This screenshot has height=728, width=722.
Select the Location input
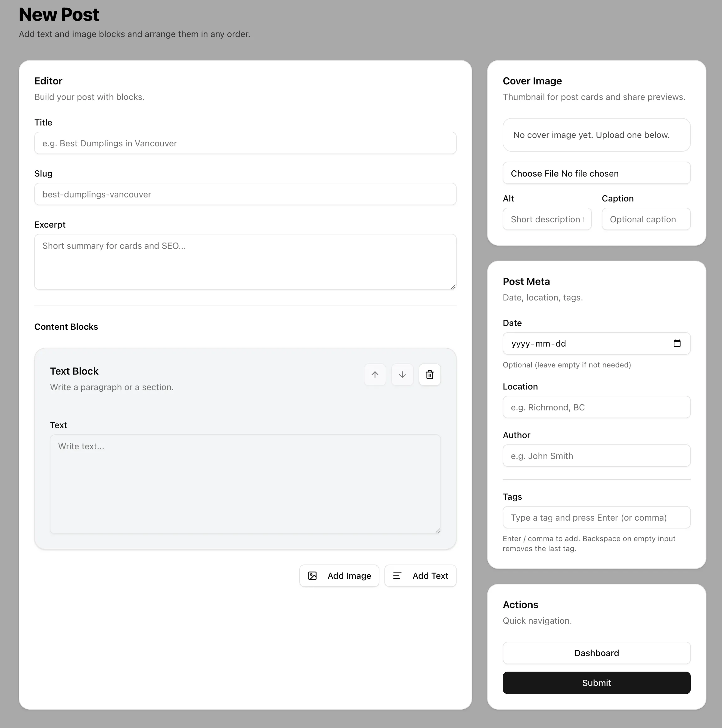(596, 407)
